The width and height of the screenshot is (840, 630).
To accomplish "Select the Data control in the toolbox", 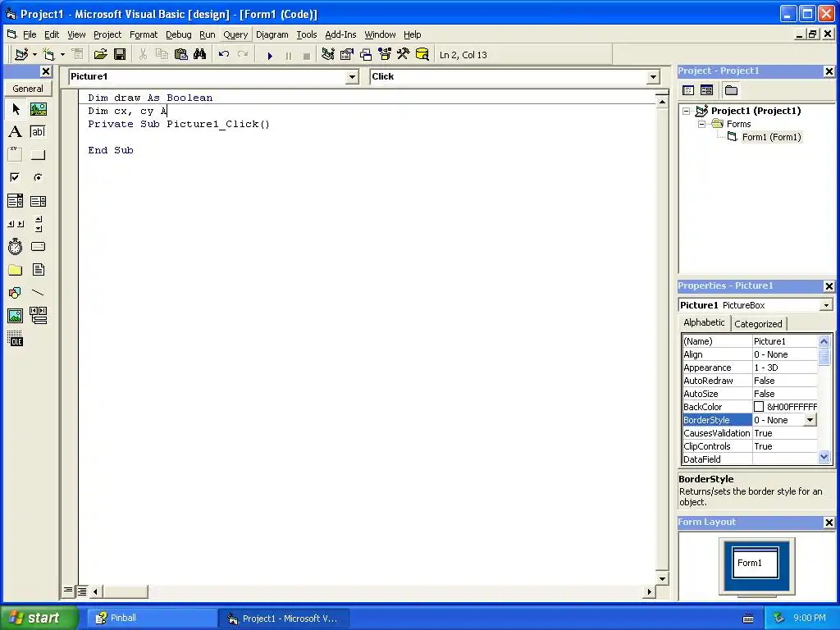I will [x=38, y=316].
